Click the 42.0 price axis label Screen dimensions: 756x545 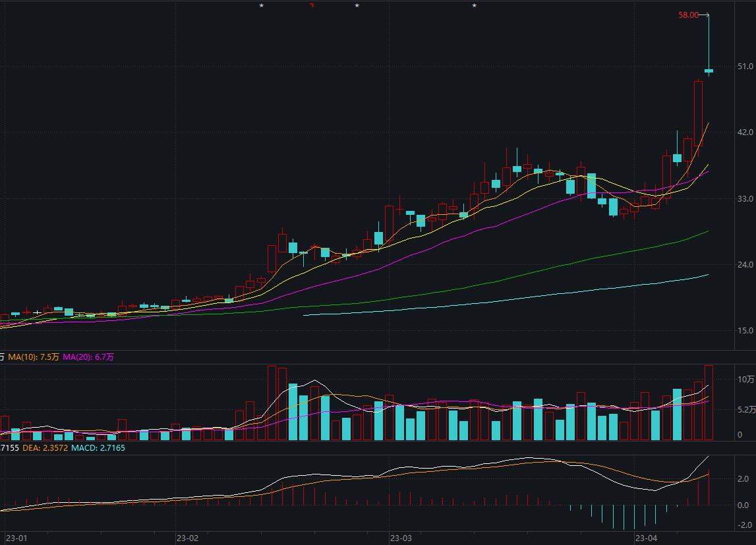tap(745, 132)
